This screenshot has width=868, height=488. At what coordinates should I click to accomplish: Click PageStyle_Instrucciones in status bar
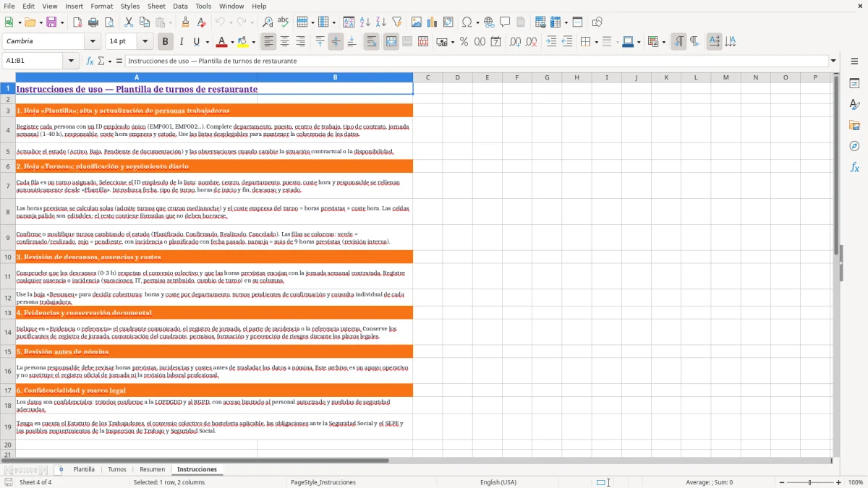[323, 482]
